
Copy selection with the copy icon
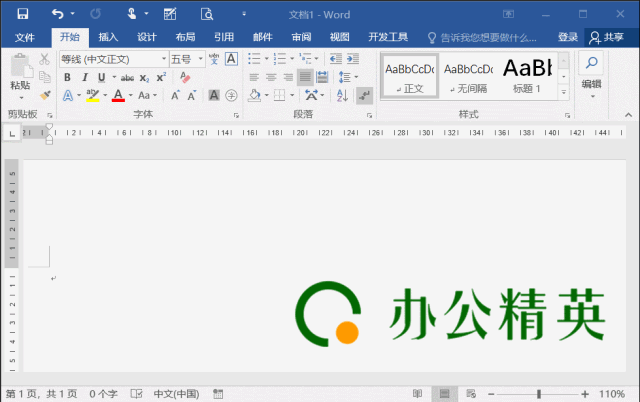45,77
